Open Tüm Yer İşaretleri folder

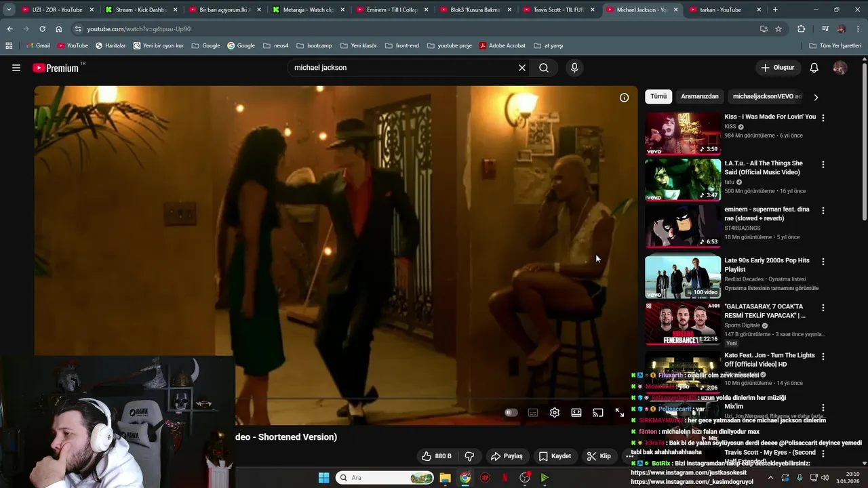click(835, 45)
